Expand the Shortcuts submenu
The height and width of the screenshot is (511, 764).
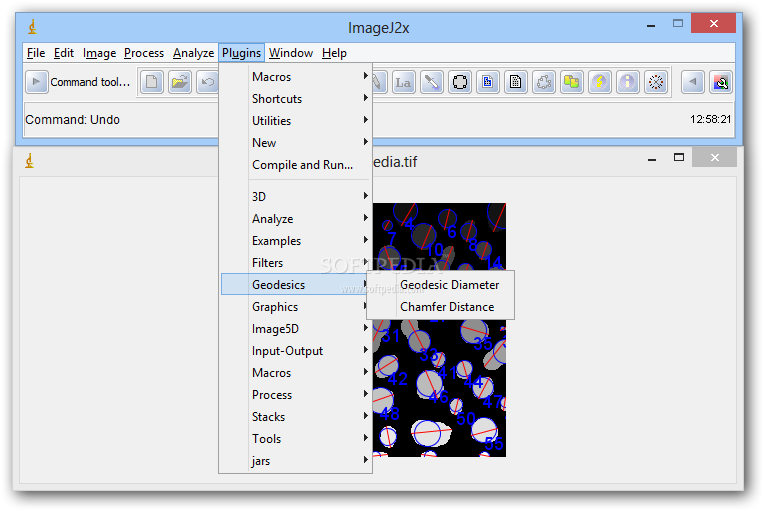(x=296, y=99)
